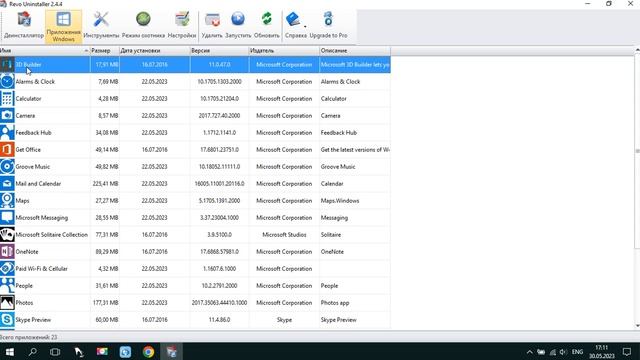Click 'Get the latest versions' description cell
The height and width of the screenshot is (360, 640).
pos(355,150)
